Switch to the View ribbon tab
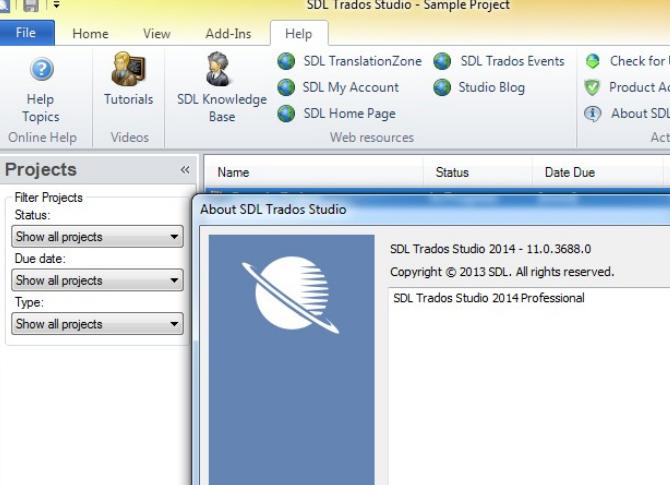Viewport: 670px width, 485px height. point(157,33)
